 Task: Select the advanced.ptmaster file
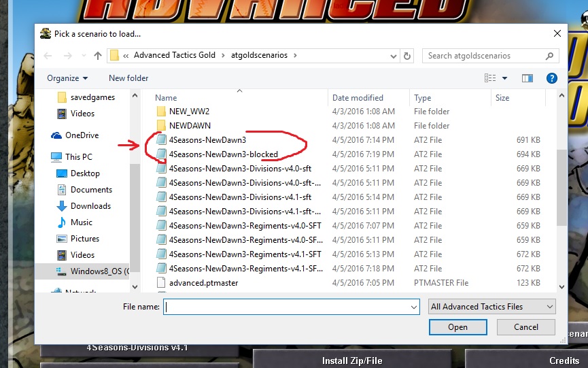click(203, 283)
